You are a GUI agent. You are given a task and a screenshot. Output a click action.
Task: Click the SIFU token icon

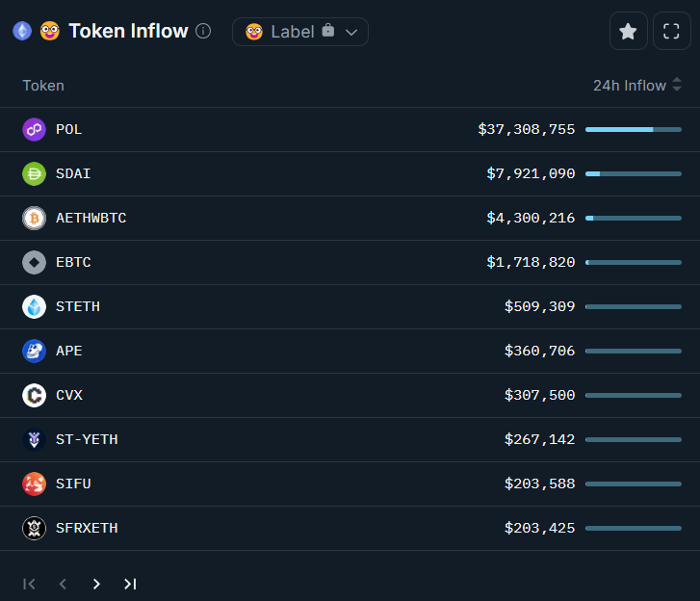point(34,483)
